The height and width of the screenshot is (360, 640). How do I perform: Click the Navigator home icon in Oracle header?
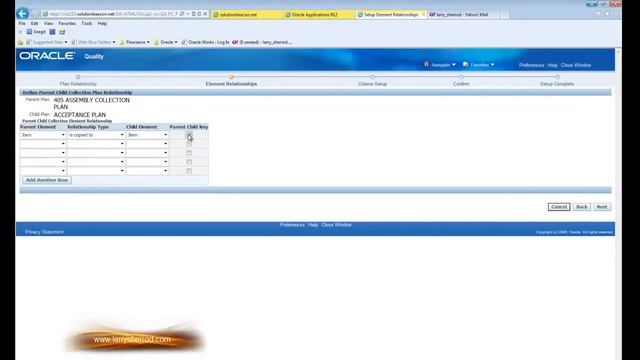pyautogui.click(x=426, y=64)
